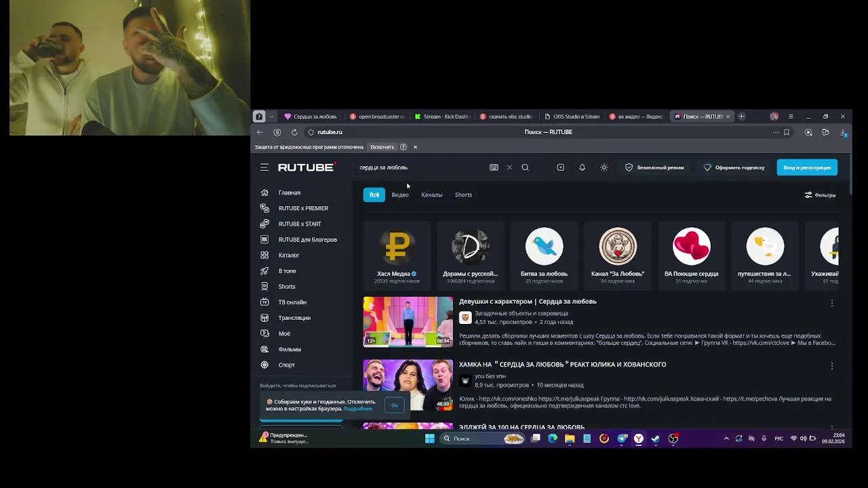Bookmark the page with the bookmark icon
The image size is (868, 488).
pyautogui.click(x=787, y=132)
